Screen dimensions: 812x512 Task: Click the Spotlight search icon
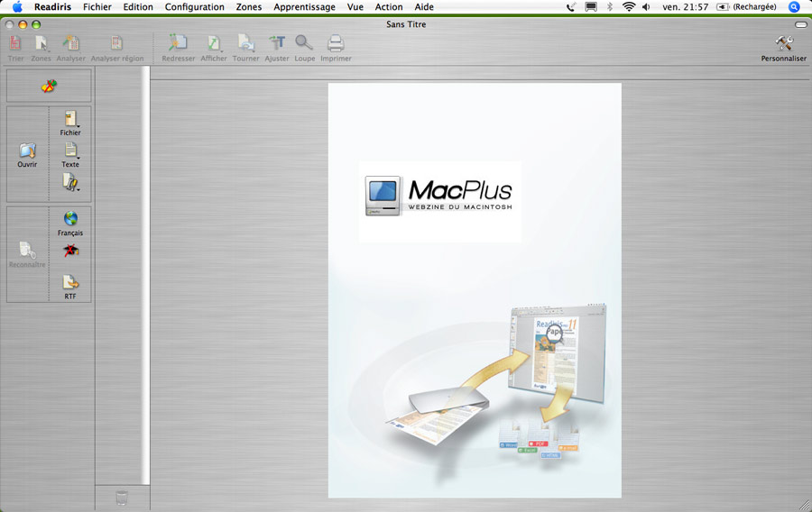(x=794, y=6)
